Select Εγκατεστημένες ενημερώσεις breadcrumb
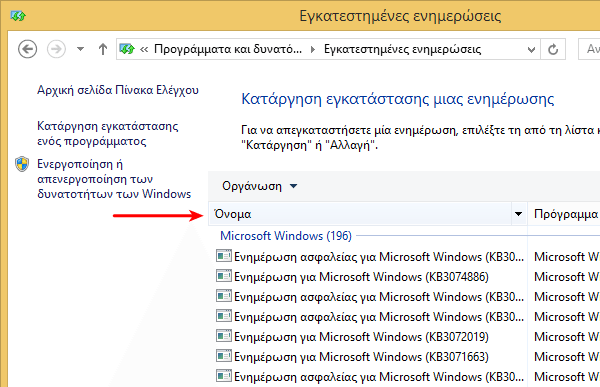The width and height of the screenshot is (600, 387). coord(402,49)
